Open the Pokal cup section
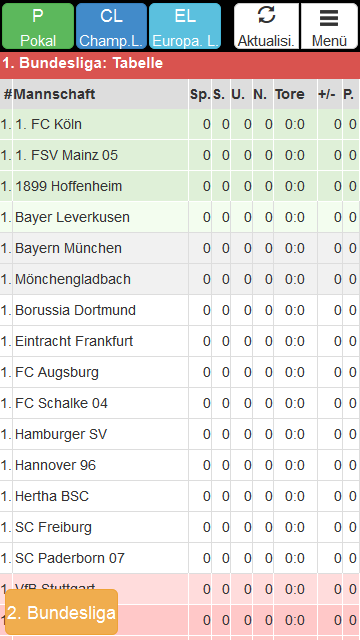 click(x=38, y=26)
